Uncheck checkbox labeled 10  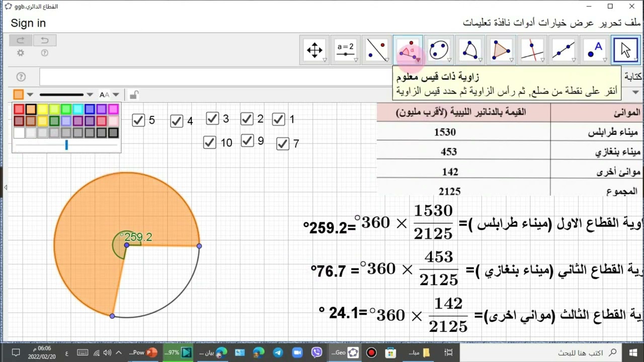point(210,143)
